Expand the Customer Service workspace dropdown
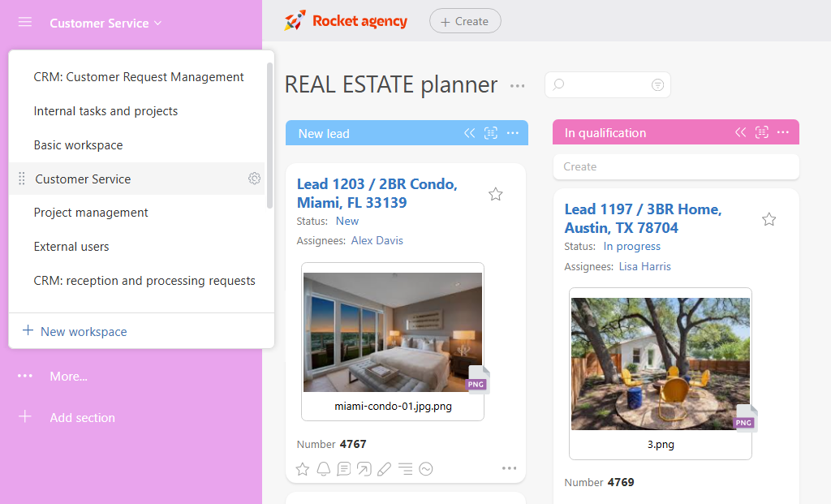Viewport: 831px width, 504px height. click(105, 24)
